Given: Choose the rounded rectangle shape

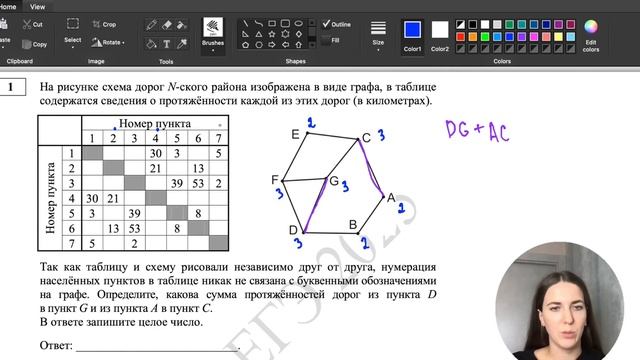Looking at the screenshot, I should point(285,24).
